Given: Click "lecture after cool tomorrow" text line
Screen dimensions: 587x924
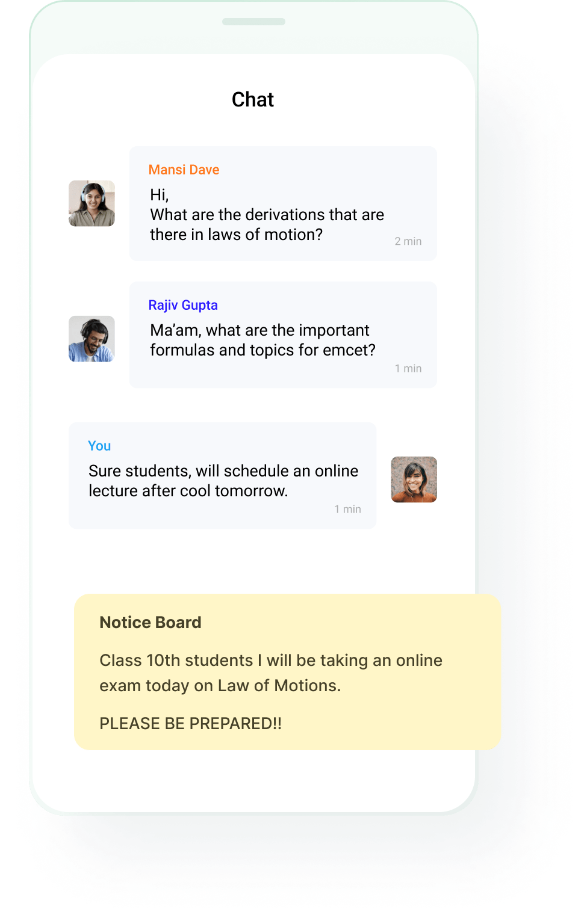Looking at the screenshot, I should 188,491.
